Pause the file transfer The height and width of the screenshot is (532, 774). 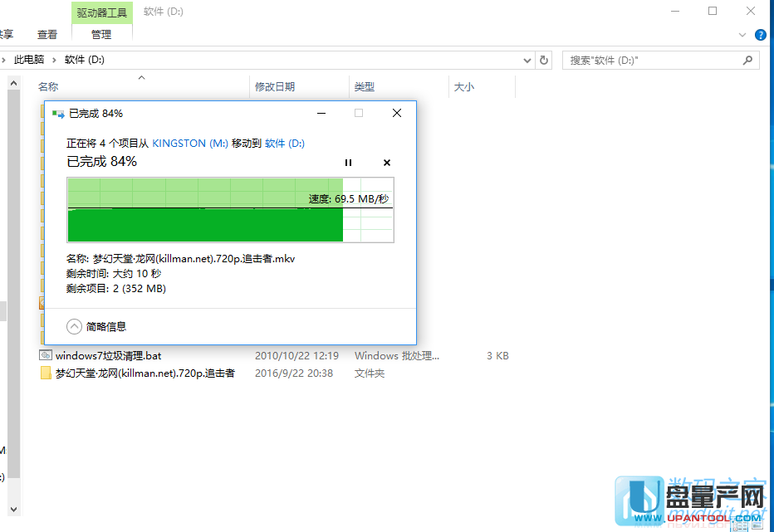[349, 163]
